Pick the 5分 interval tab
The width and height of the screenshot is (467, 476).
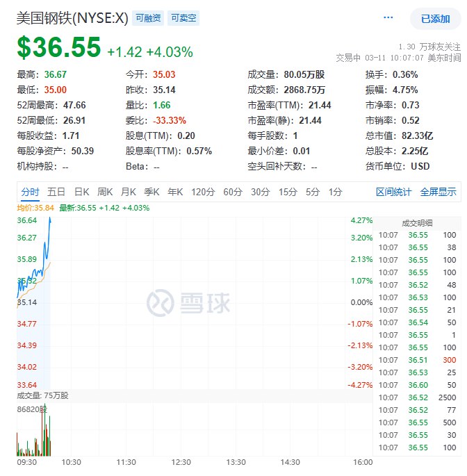(313, 192)
